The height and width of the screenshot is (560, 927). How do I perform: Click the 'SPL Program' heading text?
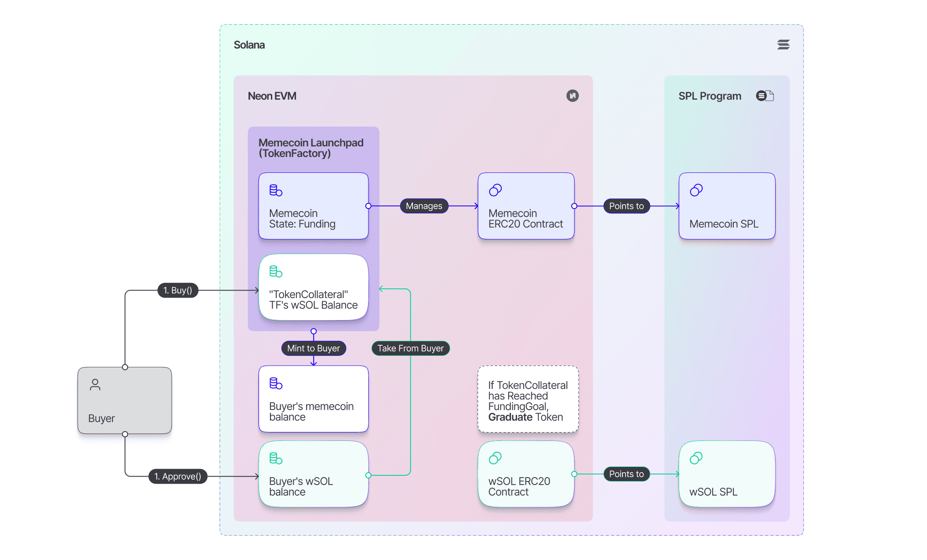[710, 96]
